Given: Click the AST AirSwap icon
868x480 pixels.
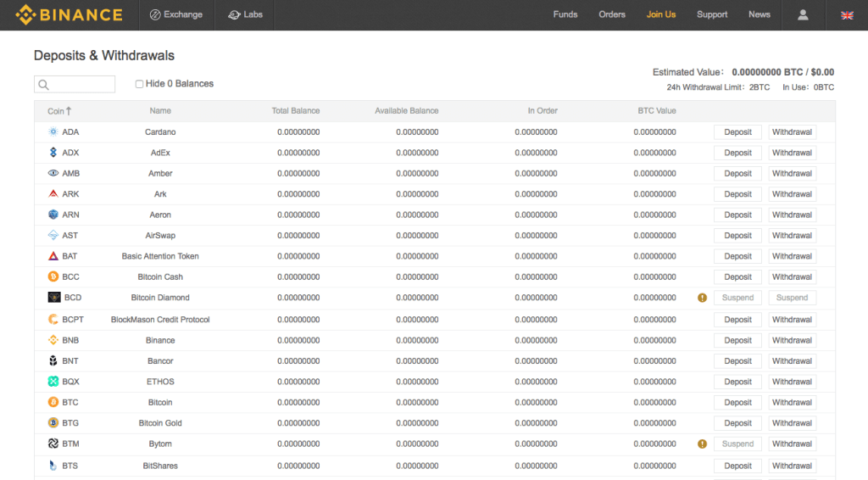Looking at the screenshot, I should pyautogui.click(x=53, y=235).
